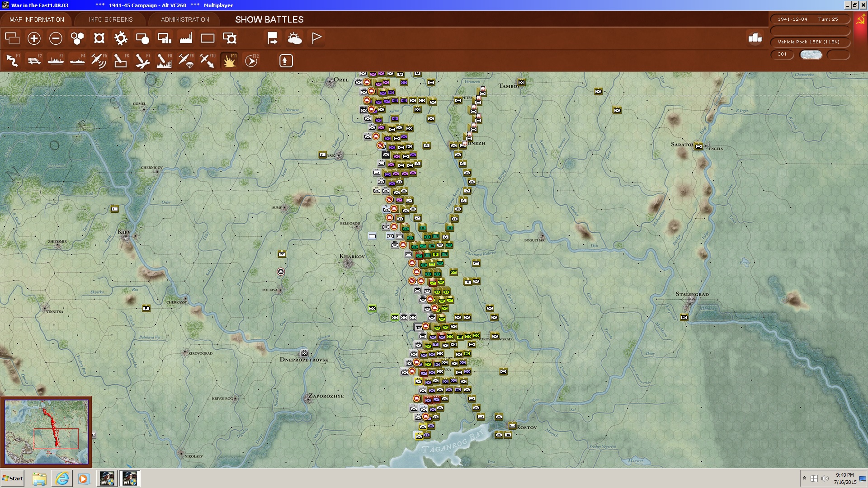Switch to the Administration tab
868x488 pixels.
tap(185, 19)
